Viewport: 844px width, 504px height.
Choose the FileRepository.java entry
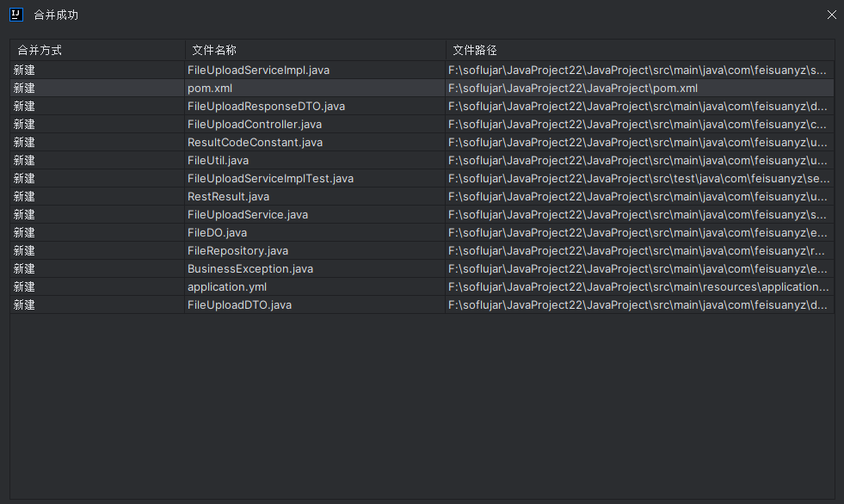[x=237, y=250]
